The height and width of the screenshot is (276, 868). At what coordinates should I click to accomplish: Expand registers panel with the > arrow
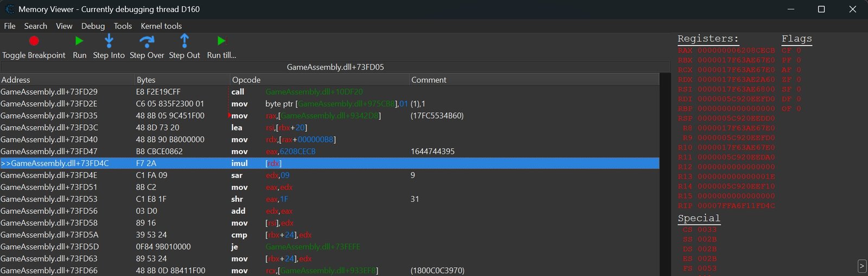point(862,266)
